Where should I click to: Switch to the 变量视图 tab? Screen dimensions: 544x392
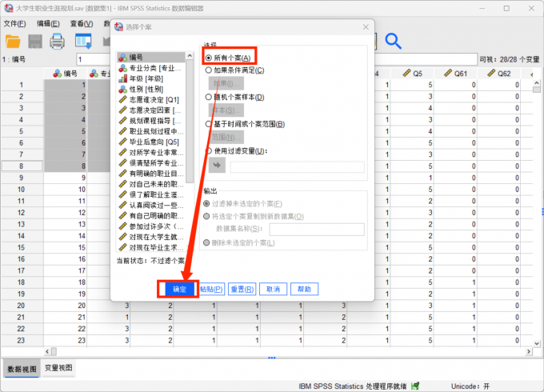(x=58, y=368)
